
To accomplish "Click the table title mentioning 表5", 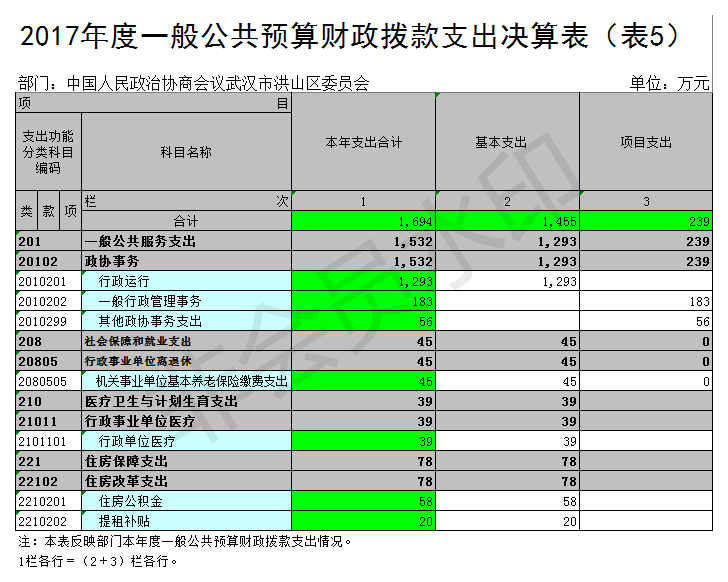I will (350, 36).
